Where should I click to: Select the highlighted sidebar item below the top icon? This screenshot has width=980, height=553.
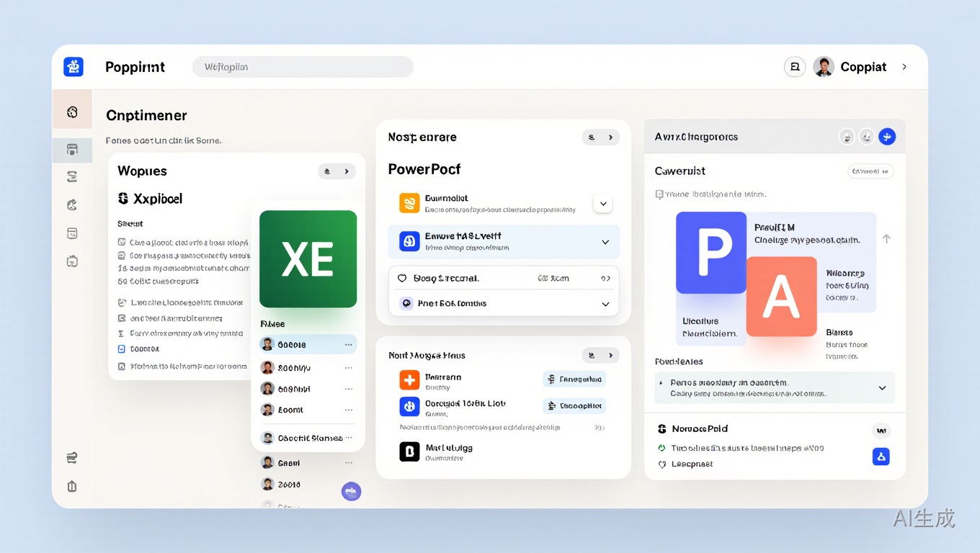pyautogui.click(x=72, y=150)
